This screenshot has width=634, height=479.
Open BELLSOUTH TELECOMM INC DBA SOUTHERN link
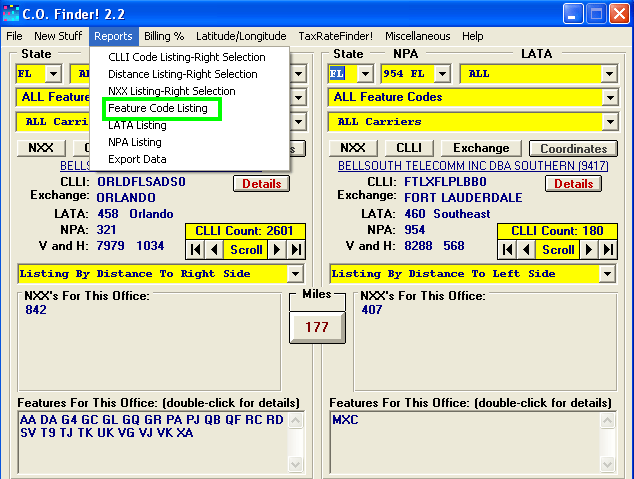click(473, 166)
